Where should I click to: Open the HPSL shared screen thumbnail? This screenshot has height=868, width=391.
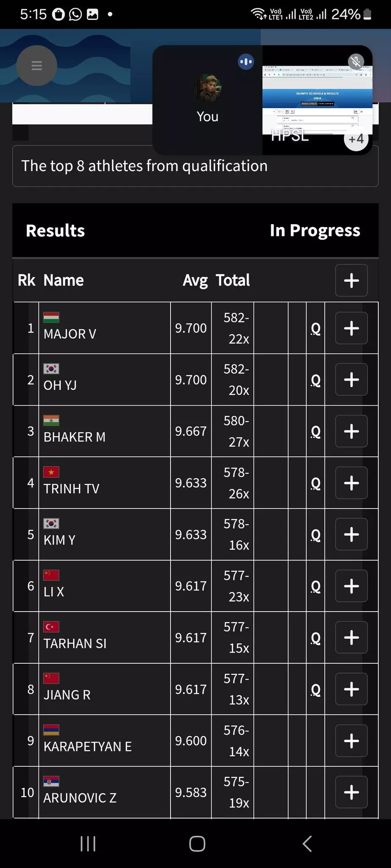point(317,102)
